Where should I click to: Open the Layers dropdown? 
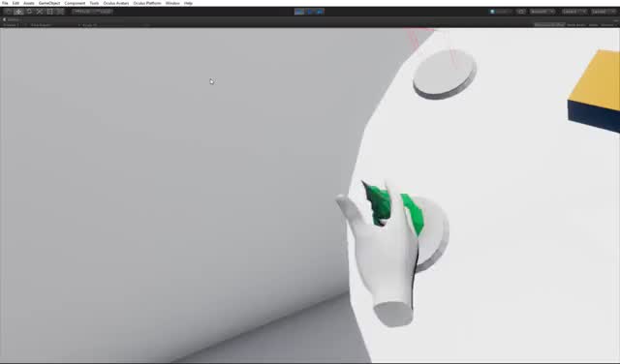[573, 12]
